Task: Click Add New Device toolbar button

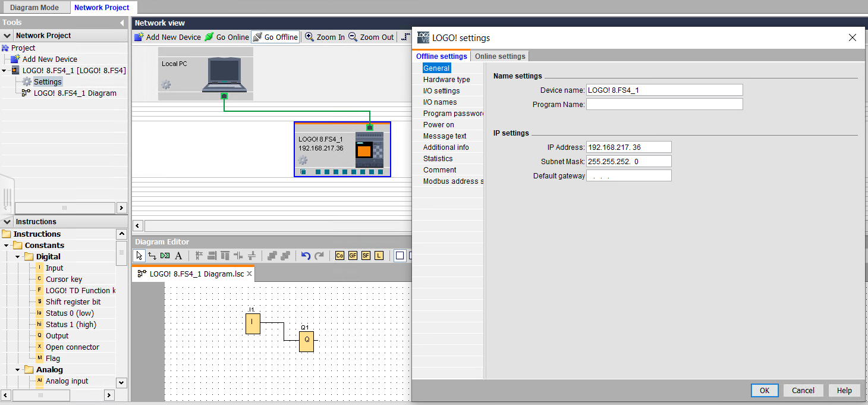Action: pyautogui.click(x=168, y=37)
